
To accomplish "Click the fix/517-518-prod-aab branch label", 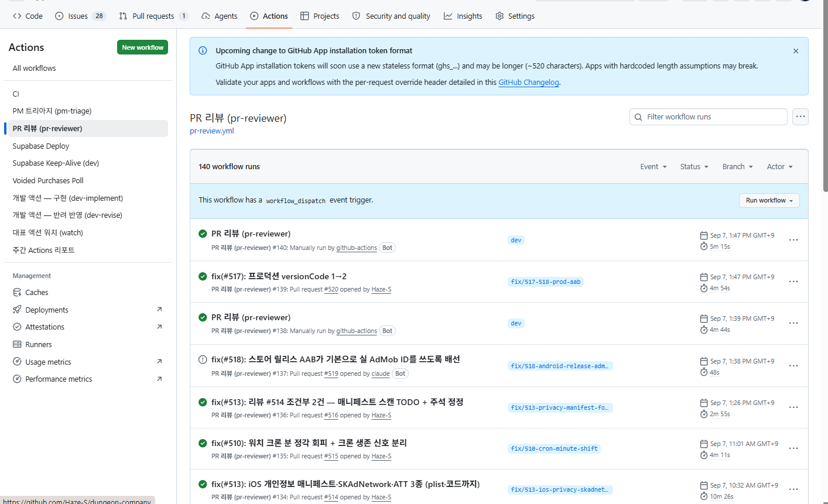I will tap(546, 282).
